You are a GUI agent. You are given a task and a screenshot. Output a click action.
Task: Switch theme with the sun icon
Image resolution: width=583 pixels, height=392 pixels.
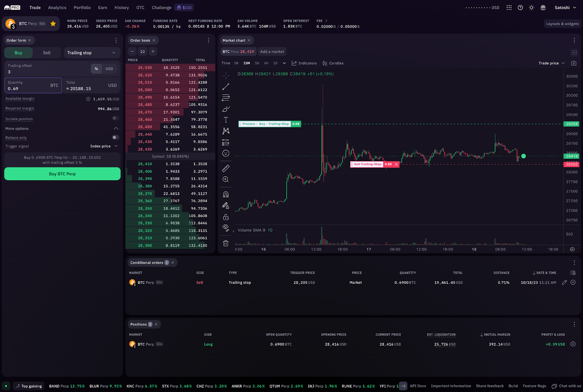pyautogui.click(x=532, y=8)
